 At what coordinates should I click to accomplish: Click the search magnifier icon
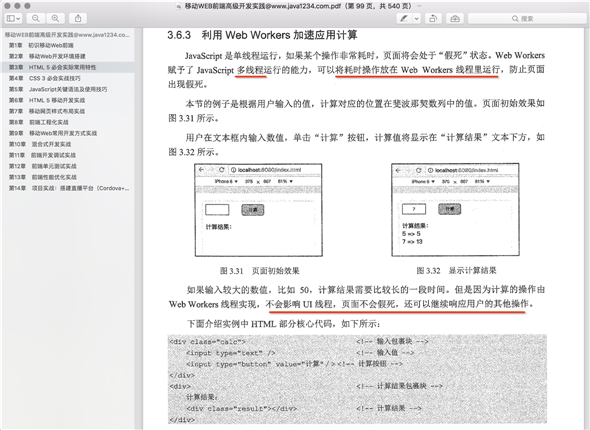point(515,18)
